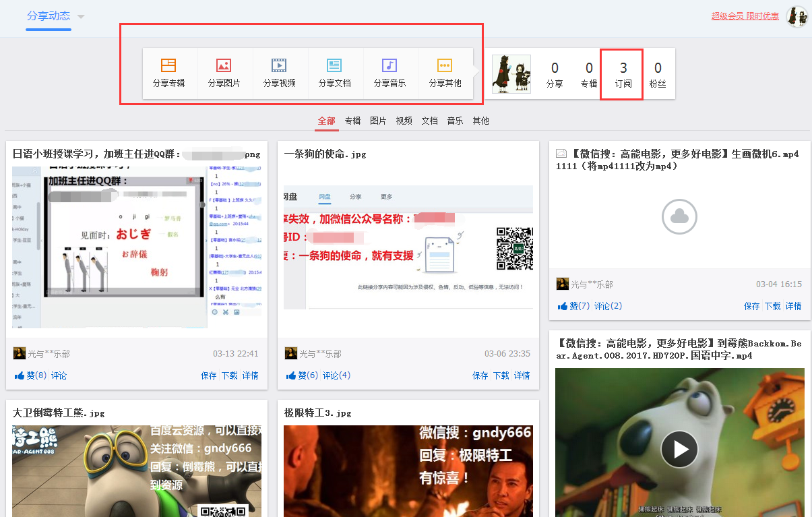Switch to the 图片 tab
Viewport: 812px width, 517px height.
(x=378, y=121)
